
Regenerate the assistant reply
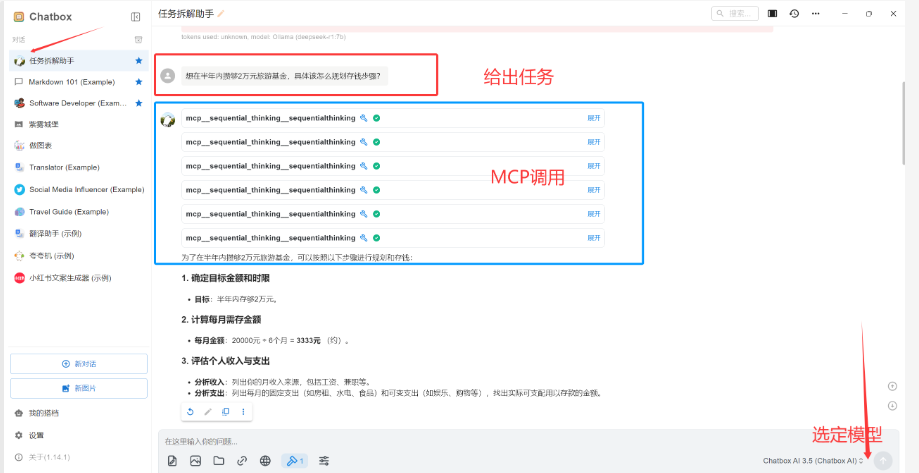tap(190, 411)
